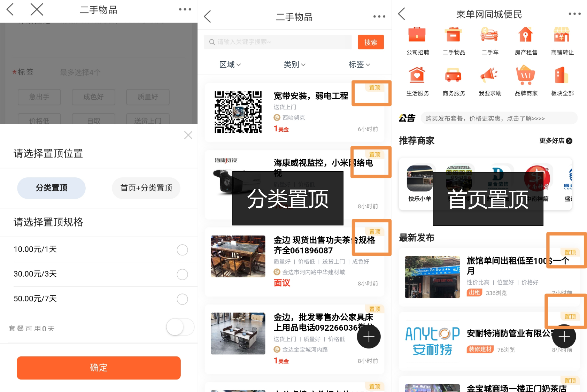Tap 公告 announcement icon
587x392 pixels.
click(x=407, y=118)
